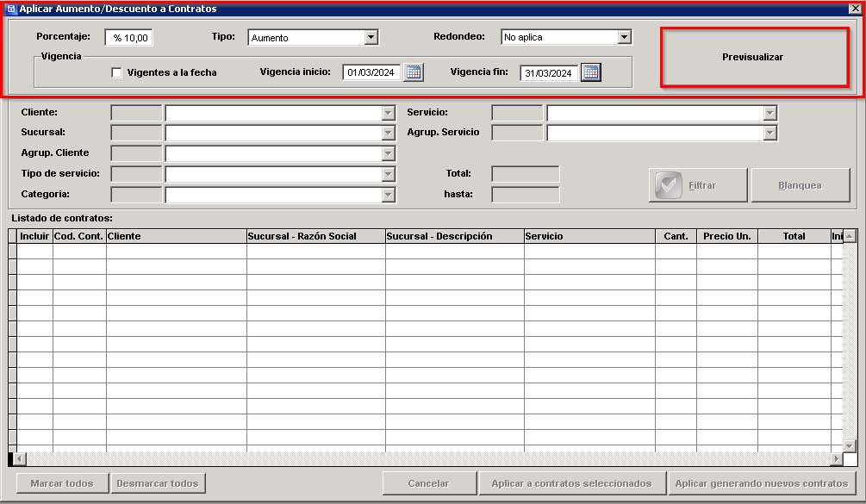The height and width of the screenshot is (504, 866).
Task: Click the Total filter field
Action: pyautogui.click(x=526, y=174)
